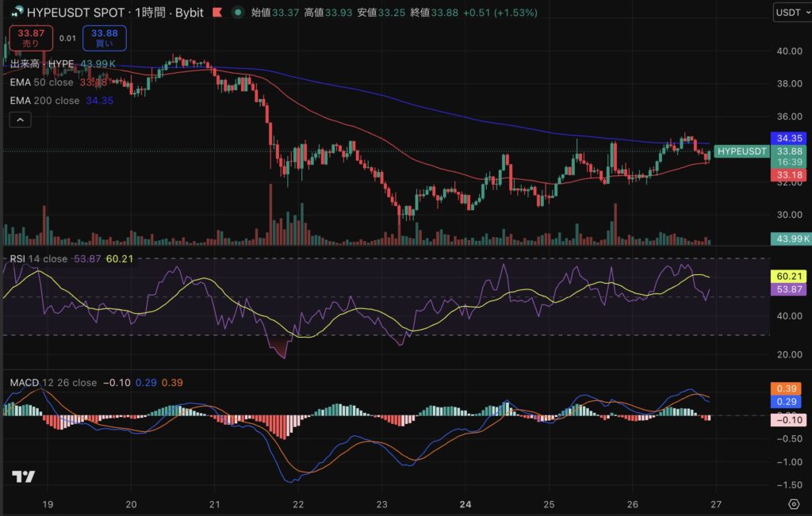Select the RSI 14 close indicator label

[x=38, y=259]
